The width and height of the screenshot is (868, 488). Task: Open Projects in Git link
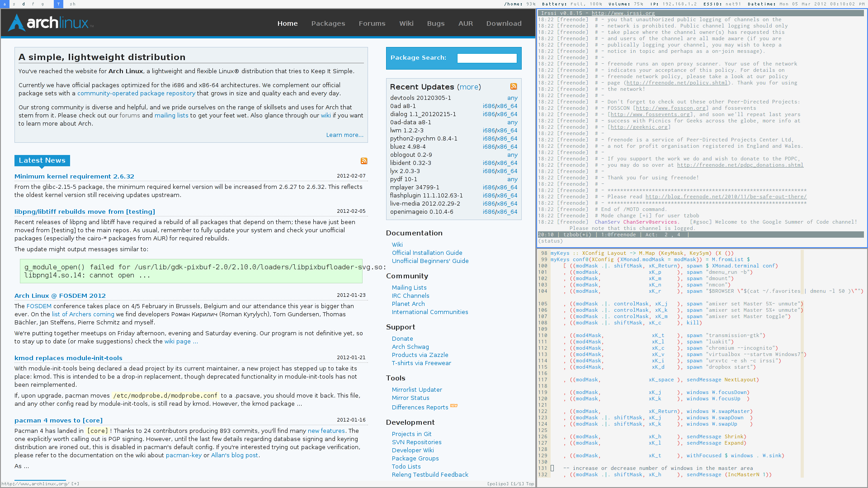[412, 434]
